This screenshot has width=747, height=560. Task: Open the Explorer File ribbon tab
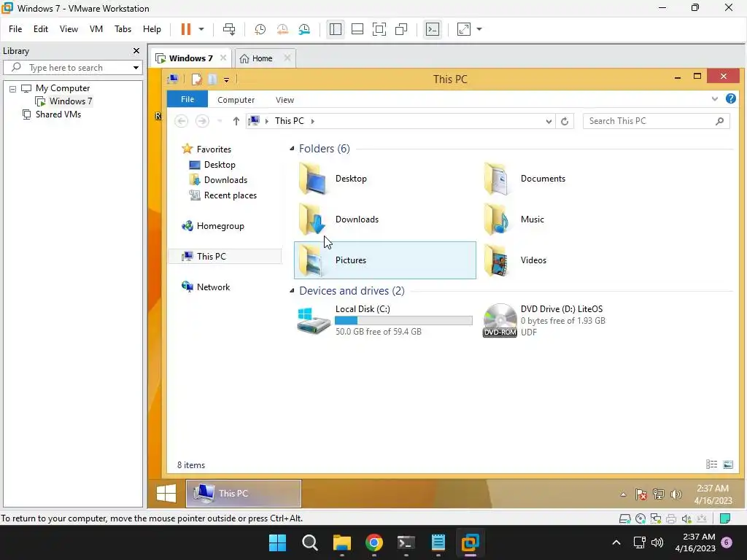pos(187,99)
